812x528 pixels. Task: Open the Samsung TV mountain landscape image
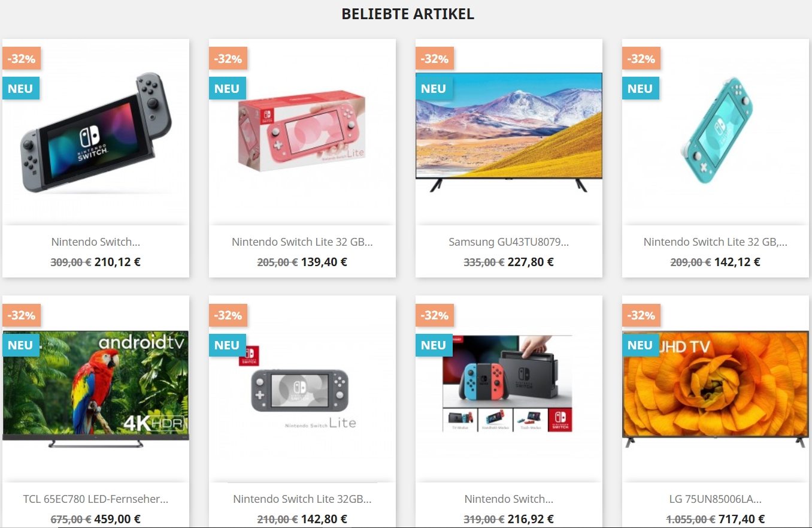point(509,132)
